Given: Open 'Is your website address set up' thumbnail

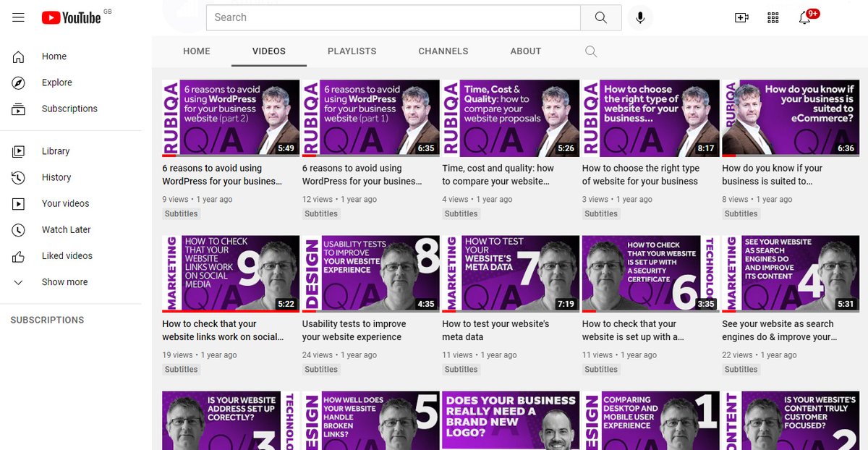Looking at the screenshot, I should (x=231, y=420).
